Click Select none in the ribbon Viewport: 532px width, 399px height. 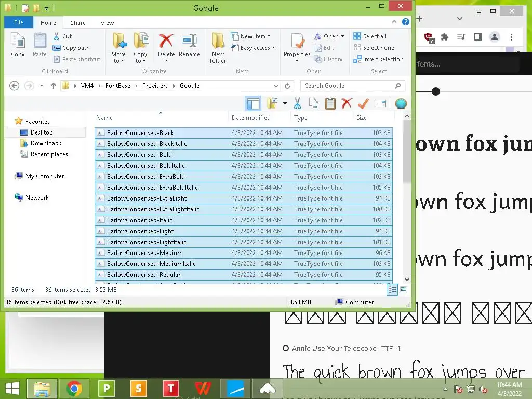pyautogui.click(x=374, y=48)
